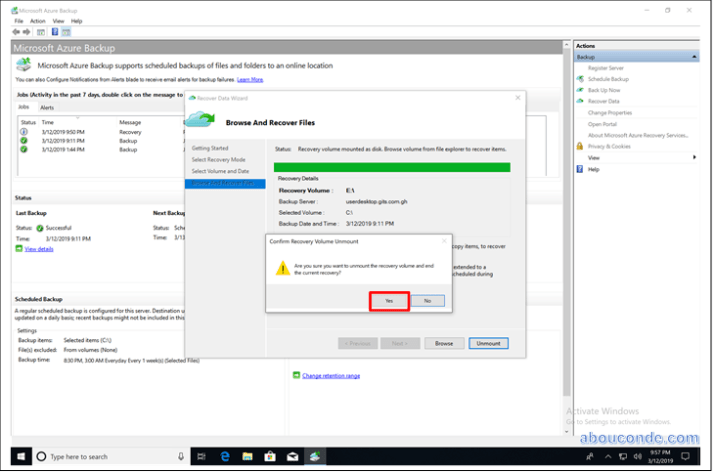Click the Back Up Now action icon
This screenshot has height=472, width=714.
[x=580, y=90]
